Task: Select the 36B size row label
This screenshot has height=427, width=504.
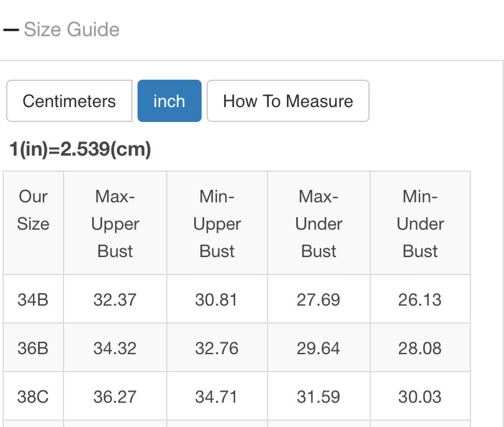Action: (x=33, y=348)
